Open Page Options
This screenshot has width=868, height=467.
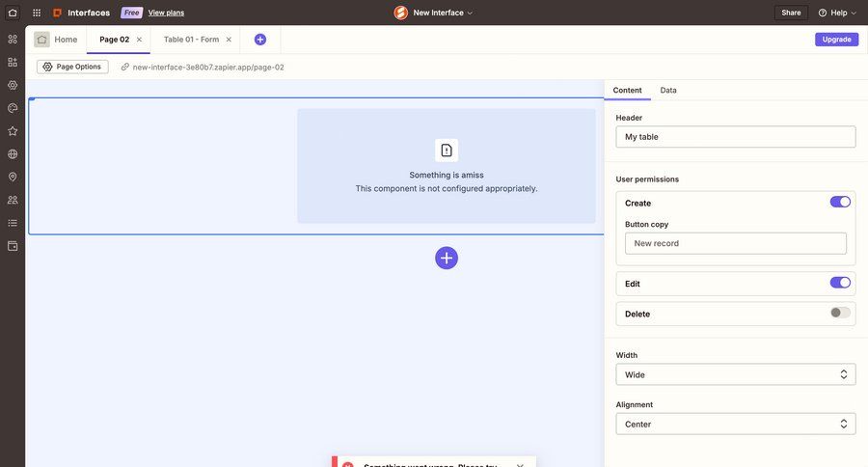72,67
